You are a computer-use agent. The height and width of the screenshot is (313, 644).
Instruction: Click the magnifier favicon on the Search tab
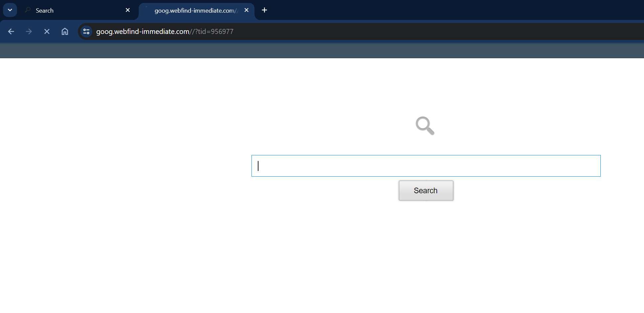coord(27,10)
